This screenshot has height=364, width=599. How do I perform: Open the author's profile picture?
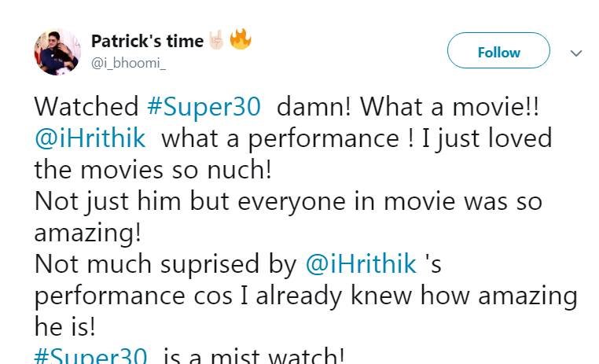pos(57,52)
